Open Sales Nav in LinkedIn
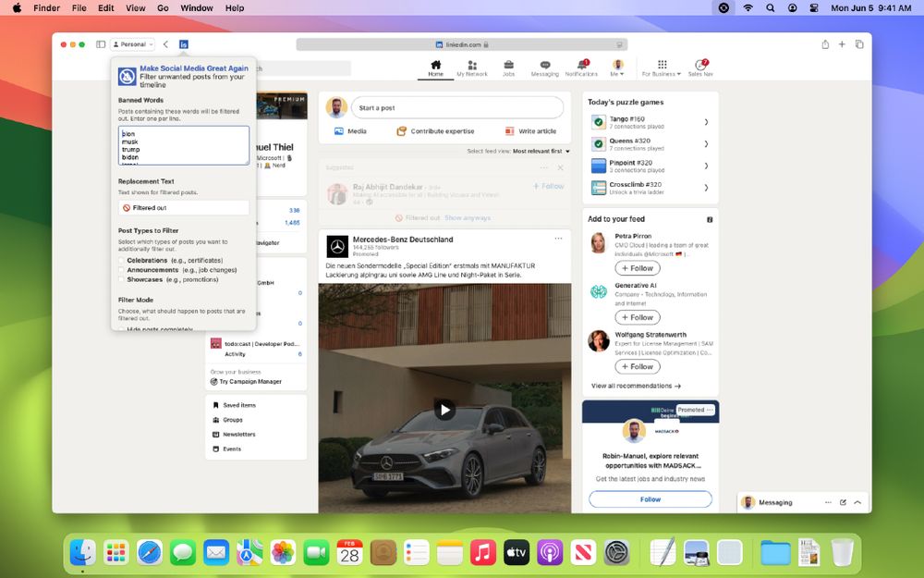This screenshot has height=578, width=924. click(700, 68)
